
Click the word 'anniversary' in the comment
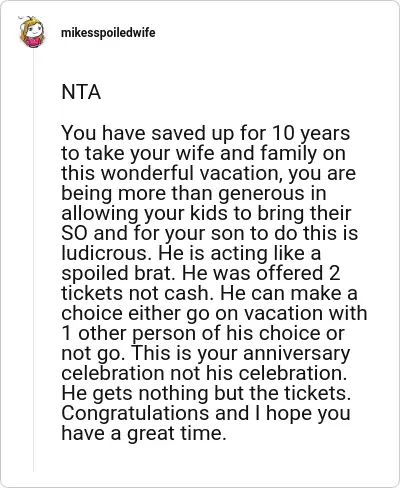coord(297,354)
